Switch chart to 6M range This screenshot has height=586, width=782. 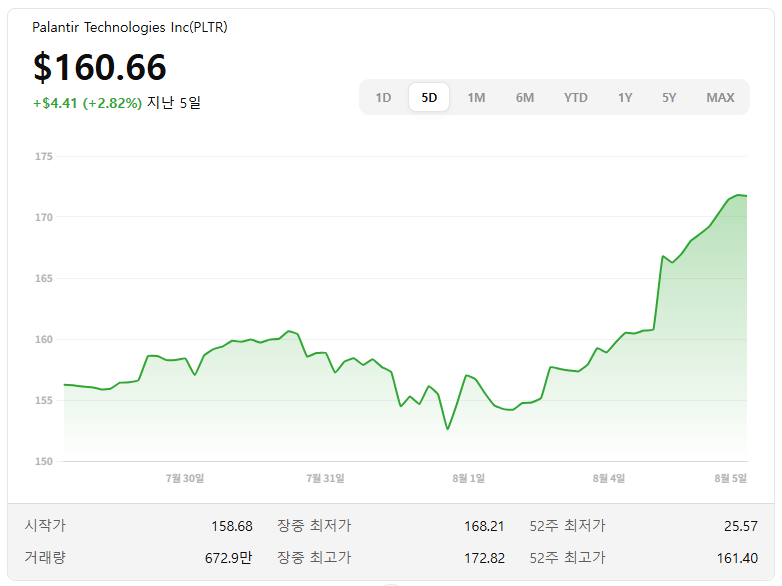(525, 97)
